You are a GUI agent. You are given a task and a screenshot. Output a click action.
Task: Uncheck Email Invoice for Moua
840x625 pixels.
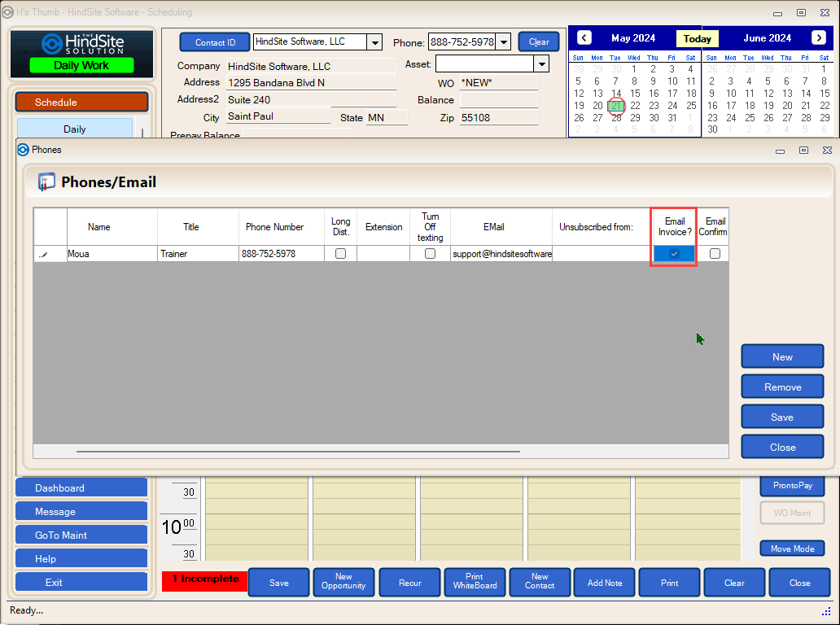pos(674,254)
